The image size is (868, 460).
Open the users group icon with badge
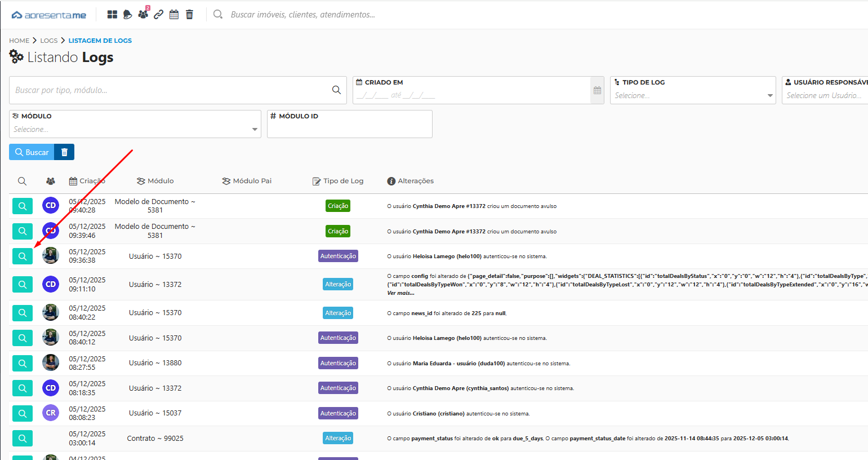coord(143,14)
